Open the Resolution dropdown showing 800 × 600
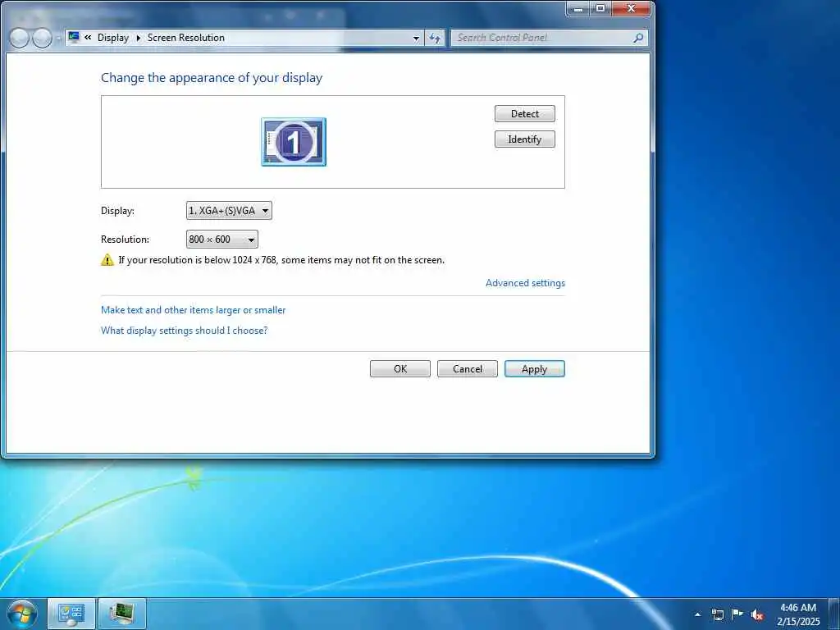This screenshot has height=630, width=840. tap(221, 240)
